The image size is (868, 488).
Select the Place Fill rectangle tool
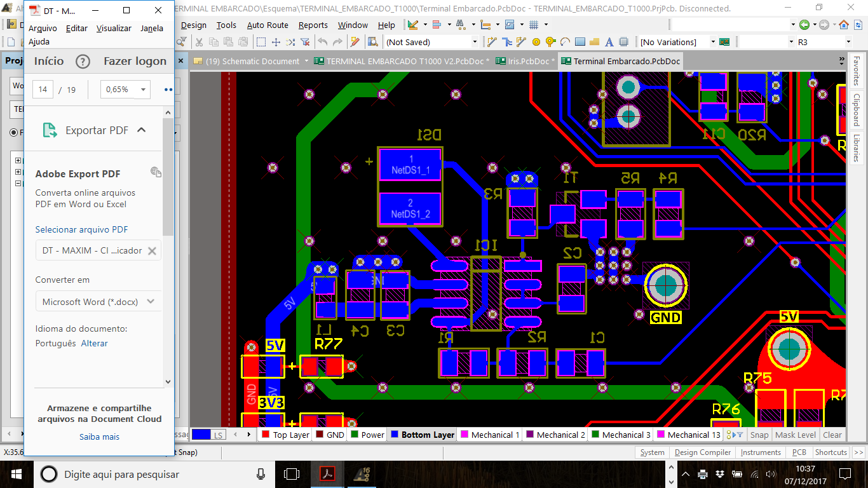coord(580,42)
